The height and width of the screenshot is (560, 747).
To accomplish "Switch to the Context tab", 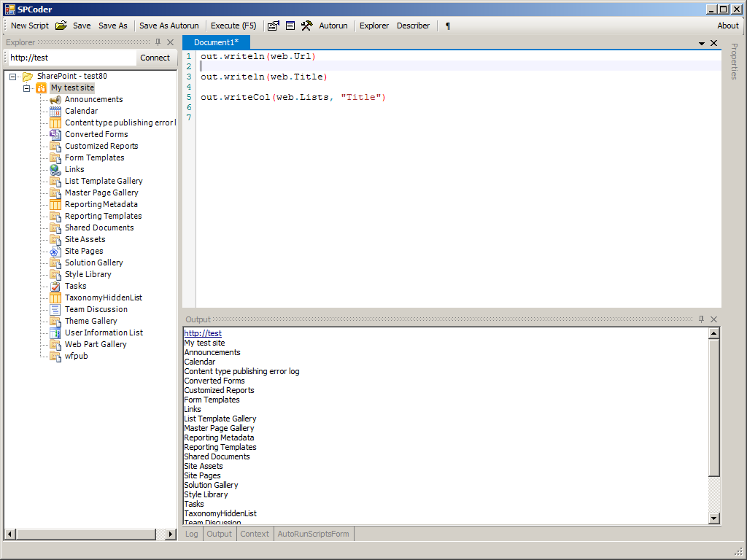I will click(x=255, y=534).
